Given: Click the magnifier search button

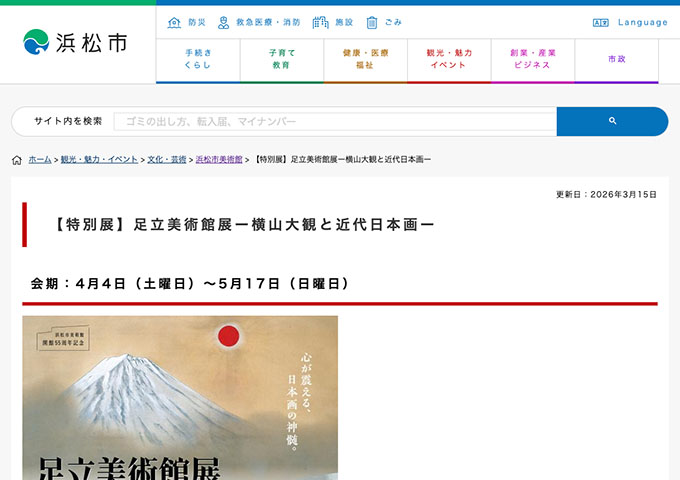Looking at the screenshot, I should [612, 121].
